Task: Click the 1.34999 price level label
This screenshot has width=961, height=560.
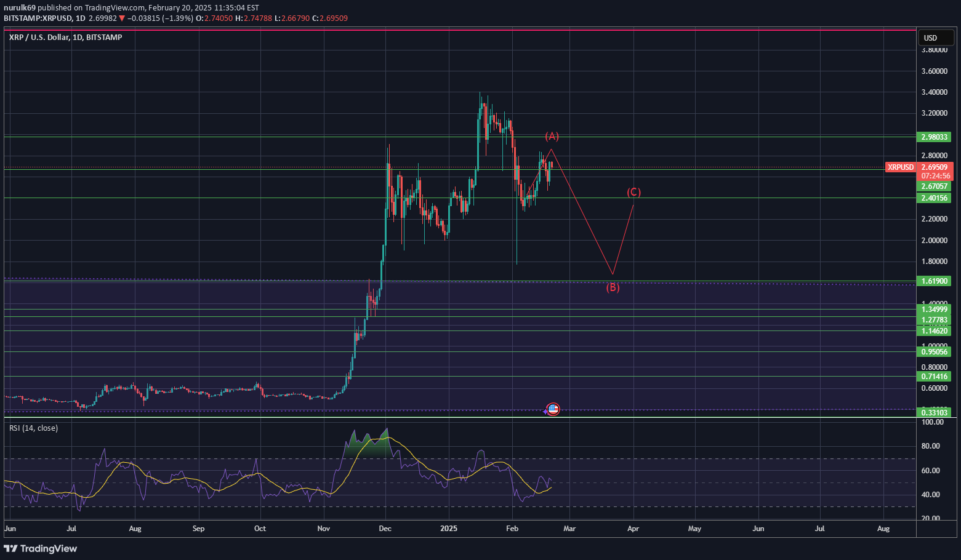Action: 935,310
